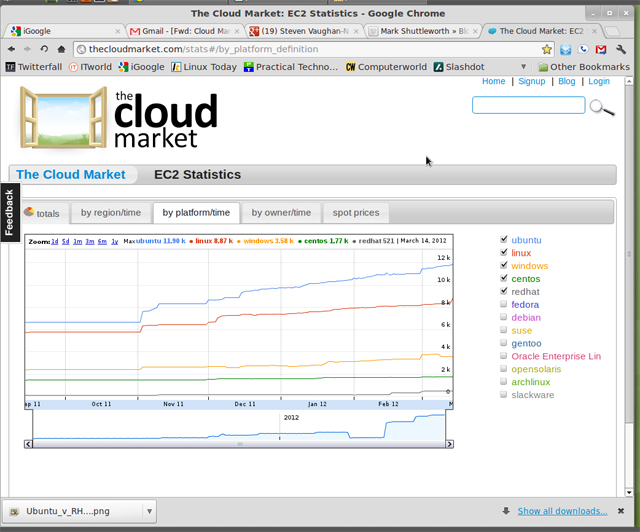This screenshot has width=640, height=532.
Task: Click the Signup link
Action: pyautogui.click(x=531, y=81)
